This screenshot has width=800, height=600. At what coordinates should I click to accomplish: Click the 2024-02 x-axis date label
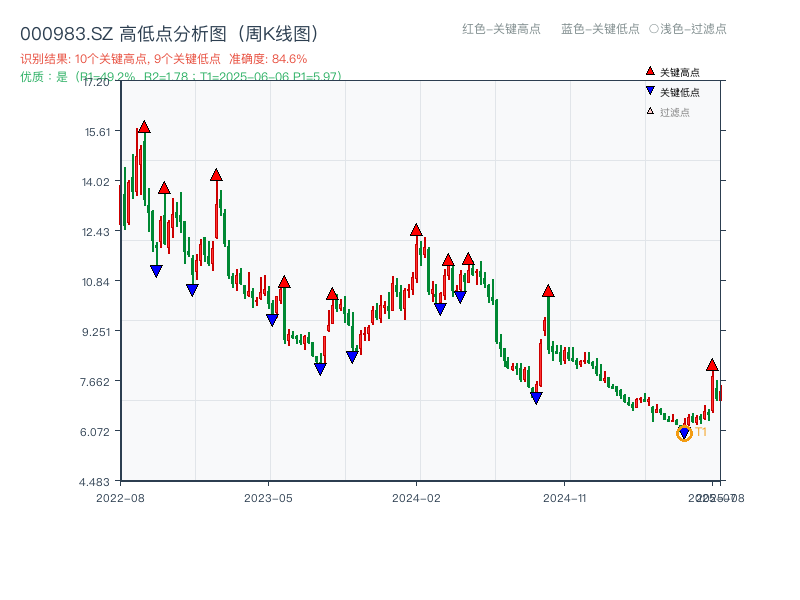(413, 496)
